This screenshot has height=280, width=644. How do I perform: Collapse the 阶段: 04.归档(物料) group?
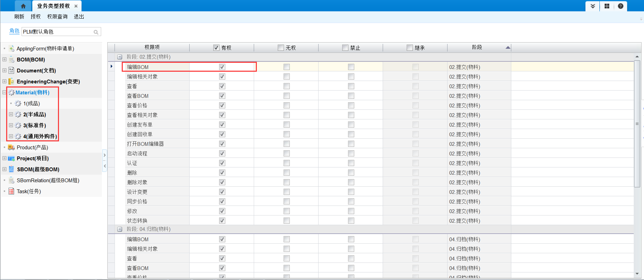tap(120, 229)
